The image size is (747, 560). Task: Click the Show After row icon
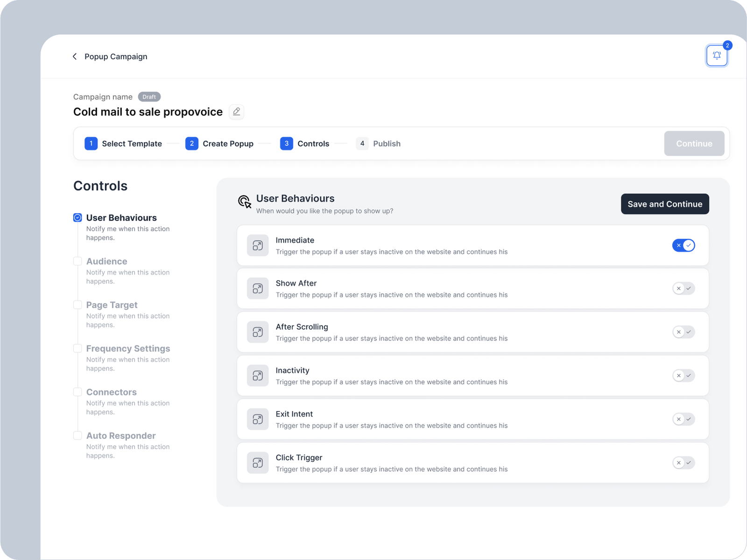pos(258,289)
